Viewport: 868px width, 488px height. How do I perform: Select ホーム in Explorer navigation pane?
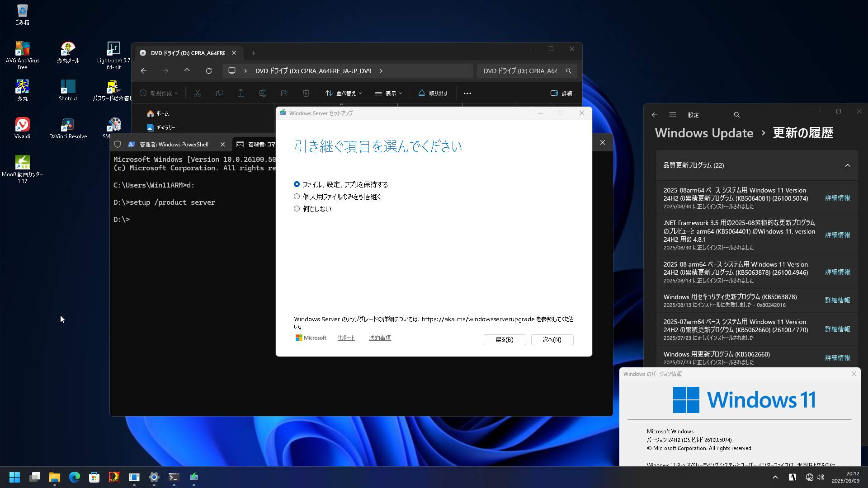(158, 113)
